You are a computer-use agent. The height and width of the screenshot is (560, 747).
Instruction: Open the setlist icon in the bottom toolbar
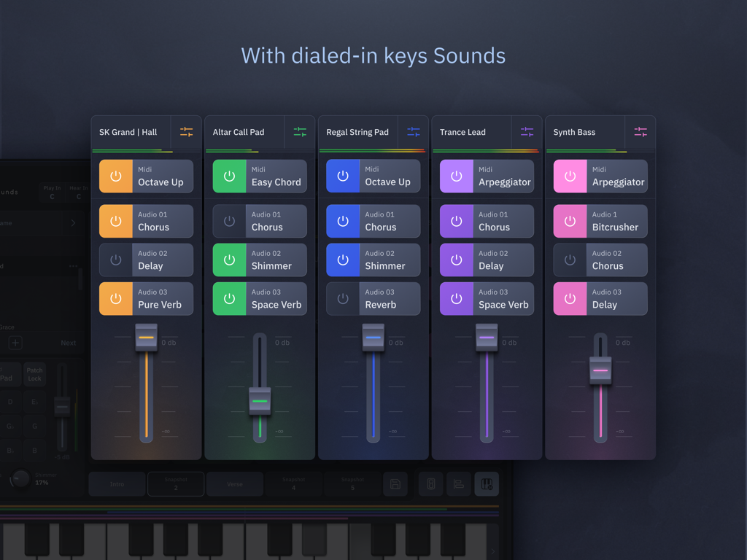click(458, 483)
